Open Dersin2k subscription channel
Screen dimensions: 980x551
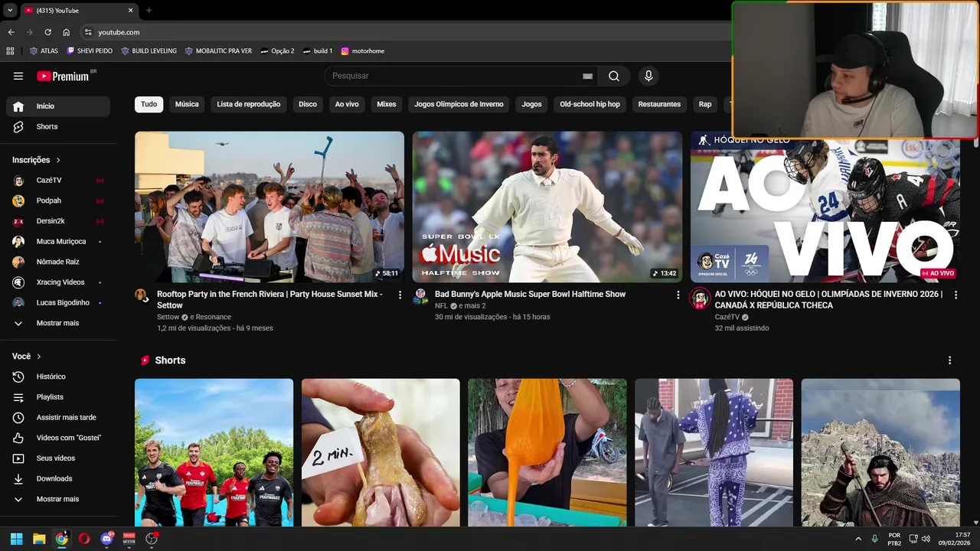tap(58, 221)
